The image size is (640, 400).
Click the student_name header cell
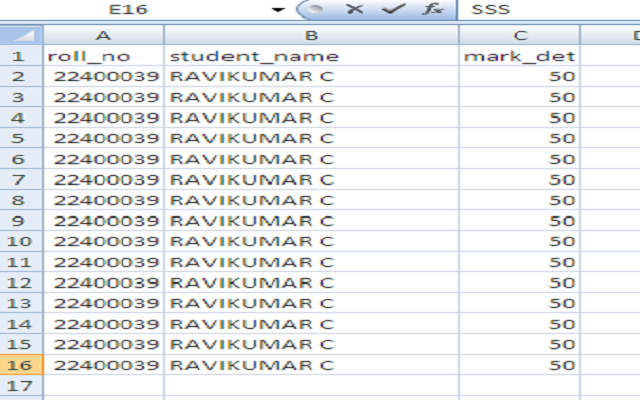pyautogui.click(x=311, y=56)
